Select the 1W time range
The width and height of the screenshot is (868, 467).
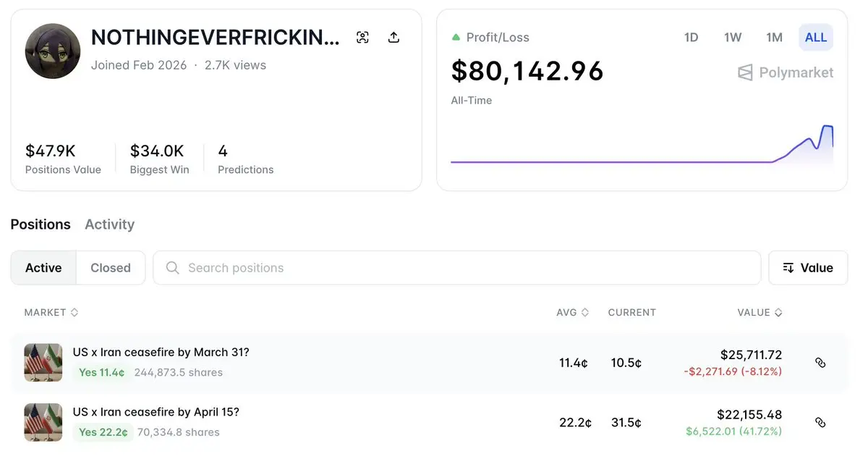click(x=733, y=38)
